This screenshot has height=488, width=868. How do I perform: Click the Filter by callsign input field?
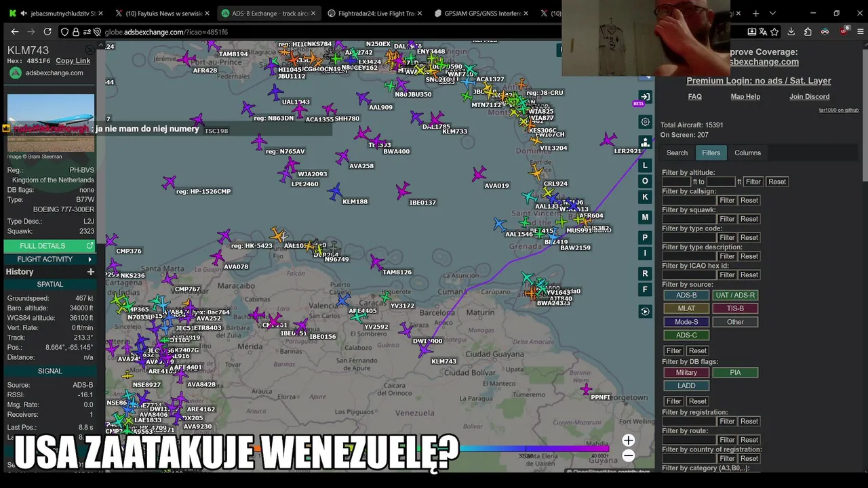689,200
